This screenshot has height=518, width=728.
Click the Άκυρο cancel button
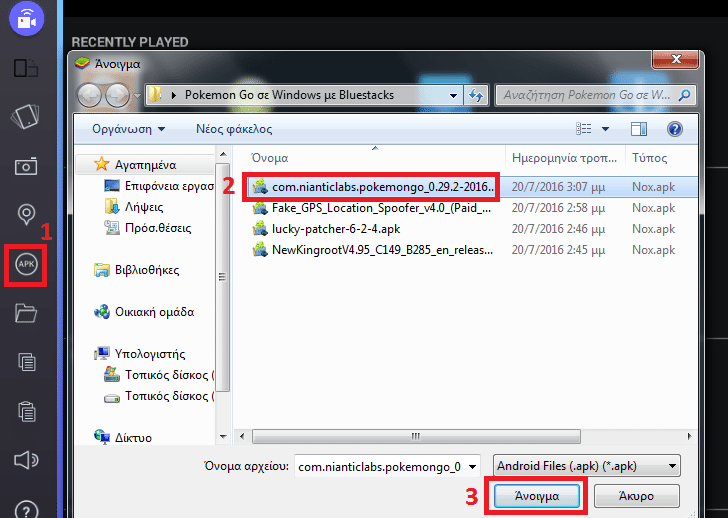point(637,496)
